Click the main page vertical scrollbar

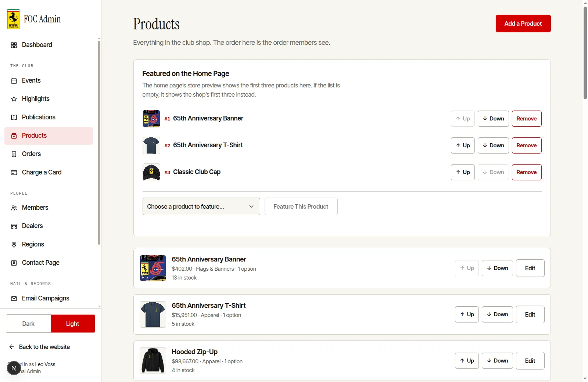[x=585, y=53]
